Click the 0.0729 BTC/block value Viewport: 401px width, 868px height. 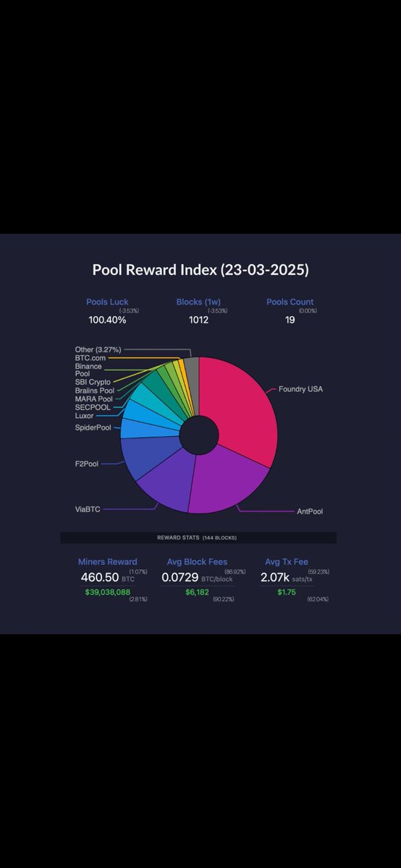click(197, 578)
